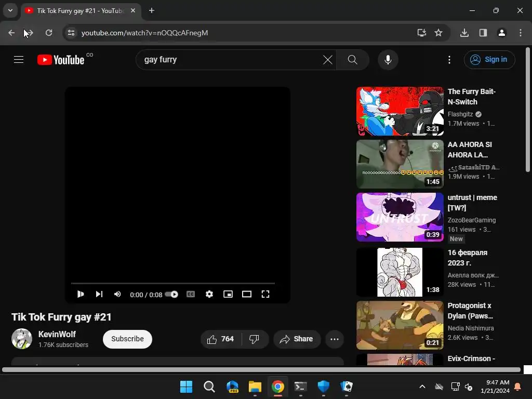
Task: Open more actions ellipsis under video
Action: 335,339
